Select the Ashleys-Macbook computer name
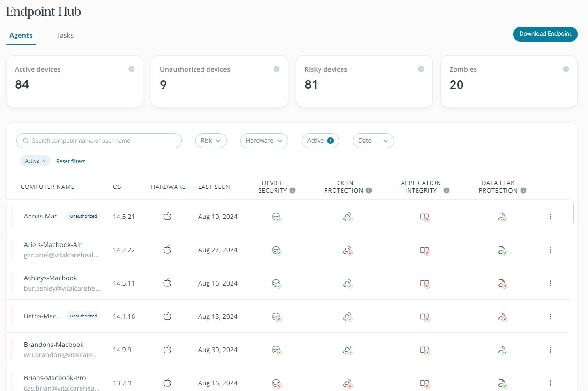The height and width of the screenshot is (391, 588). point(51,278)
